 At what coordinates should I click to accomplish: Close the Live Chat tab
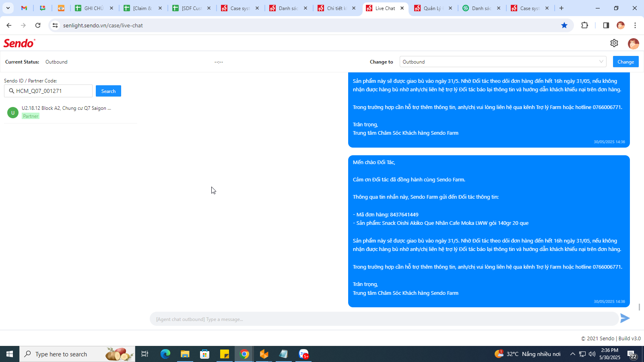(x=402, y=8)
